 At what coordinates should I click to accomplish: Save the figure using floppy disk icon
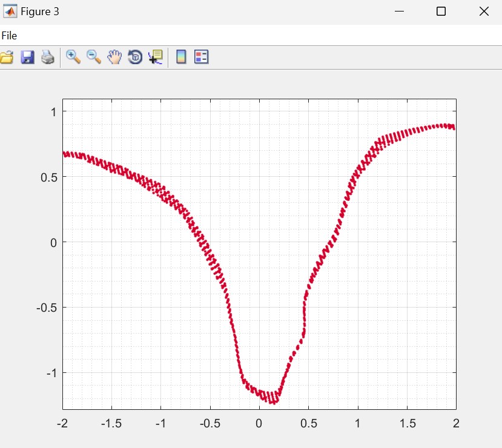pyautogui.click(x=27, y=58)
